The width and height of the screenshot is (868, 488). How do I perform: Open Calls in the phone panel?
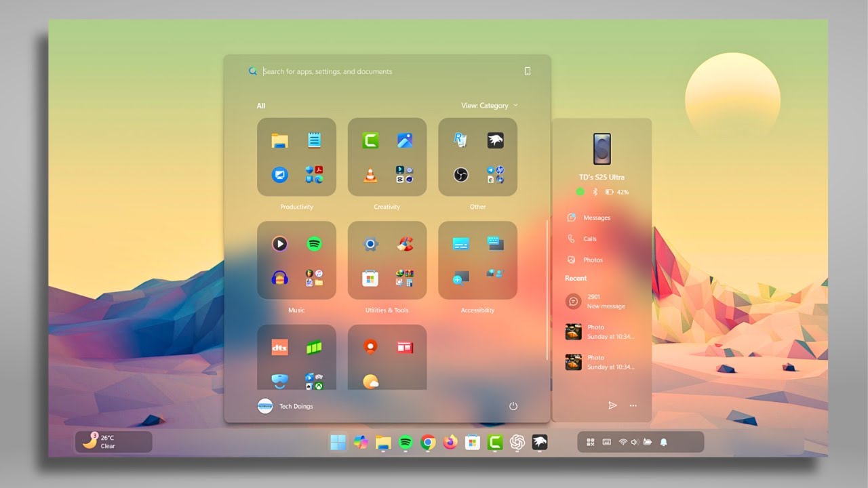[x=582, y=239]
